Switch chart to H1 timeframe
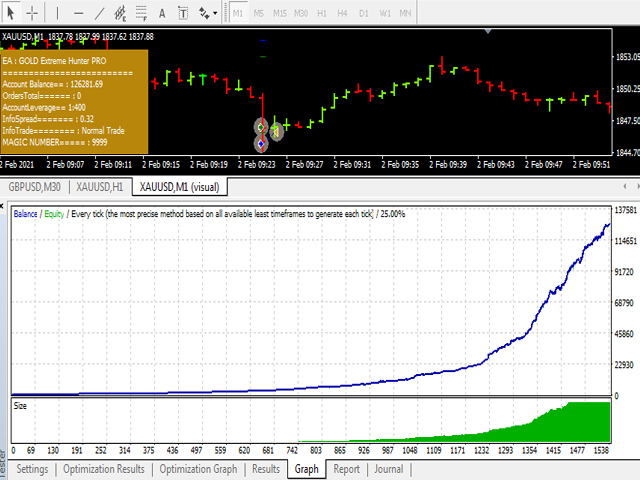The height and width of the screenshot is (480, 640). point(322,13)
